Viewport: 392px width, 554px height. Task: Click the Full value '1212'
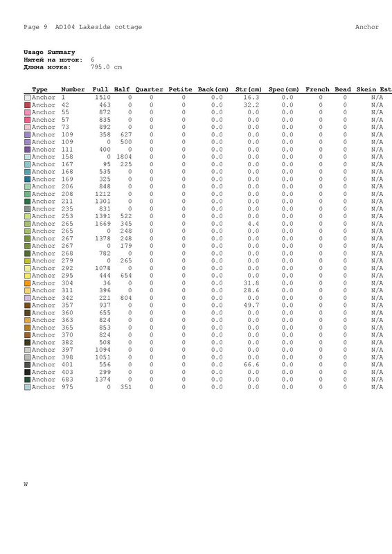click(103, 194)
